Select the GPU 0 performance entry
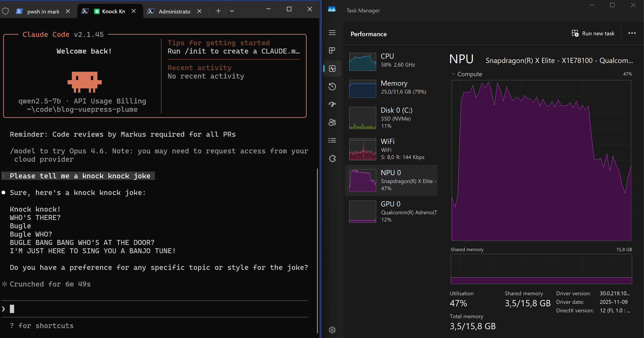 (x=391, y=211)
